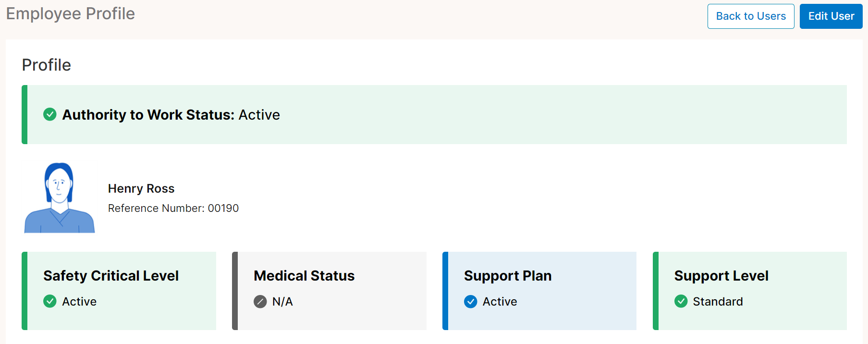
Task: Click the Standard label under Support Level
Action: [x=718, y=302]
